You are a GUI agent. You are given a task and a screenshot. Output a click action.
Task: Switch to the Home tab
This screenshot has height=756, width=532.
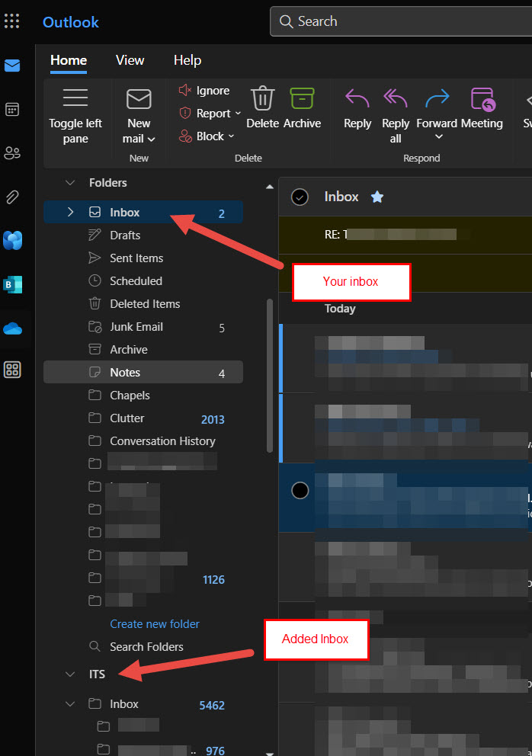point(69,60)
